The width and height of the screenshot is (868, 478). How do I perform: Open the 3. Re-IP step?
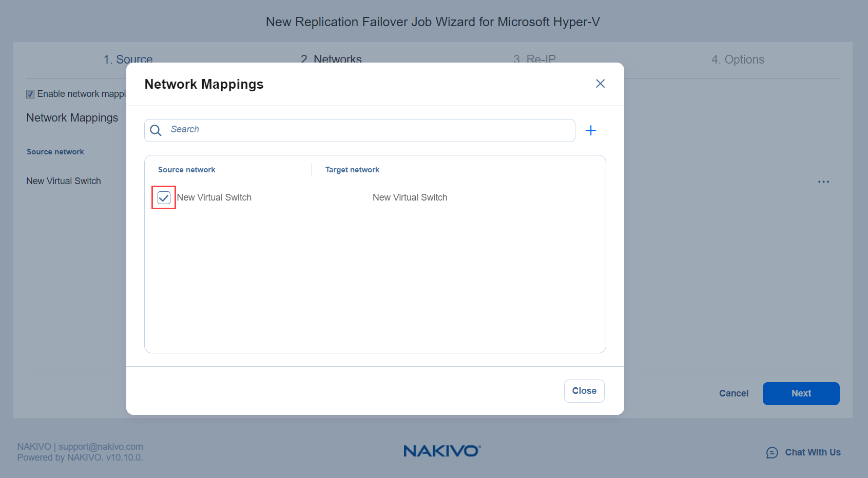click(x=534, y=59)
